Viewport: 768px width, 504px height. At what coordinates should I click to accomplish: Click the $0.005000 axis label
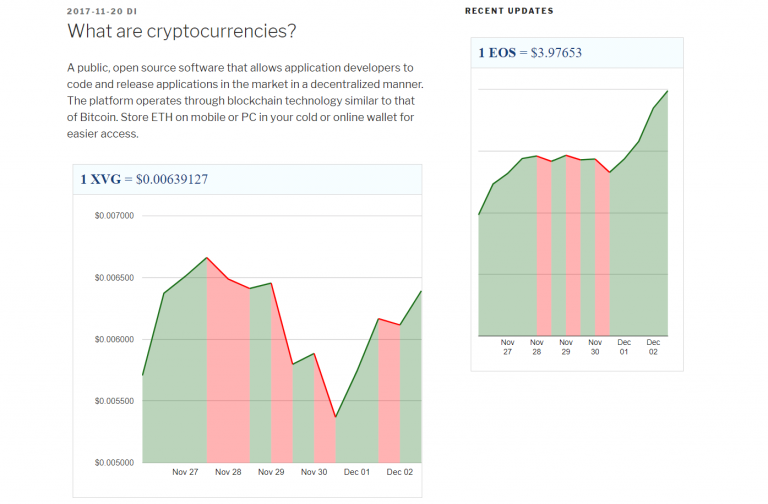(x=114, y=463)
